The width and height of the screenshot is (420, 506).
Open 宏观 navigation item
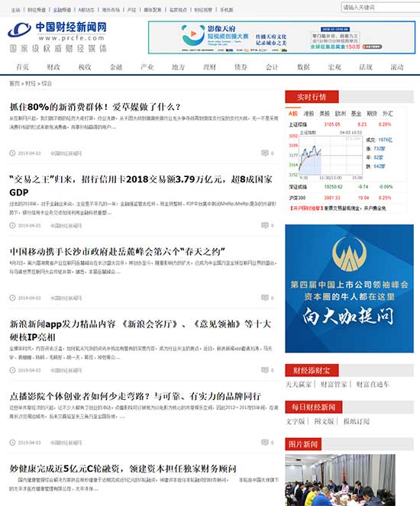(x=334, y=67)
